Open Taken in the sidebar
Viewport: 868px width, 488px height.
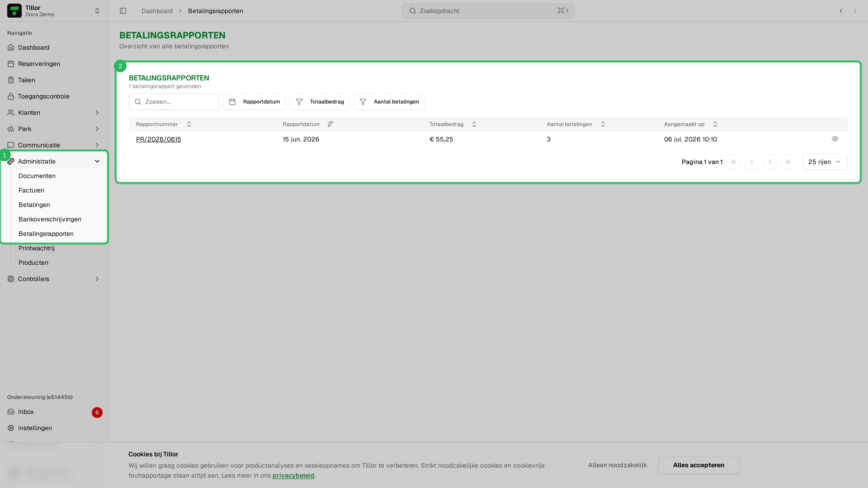(54, 80)
